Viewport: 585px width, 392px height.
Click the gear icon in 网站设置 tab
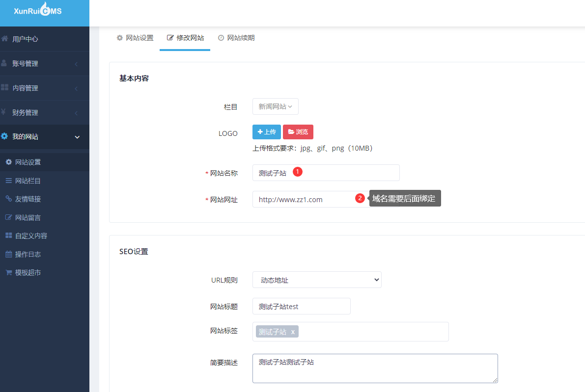point(120,38)
